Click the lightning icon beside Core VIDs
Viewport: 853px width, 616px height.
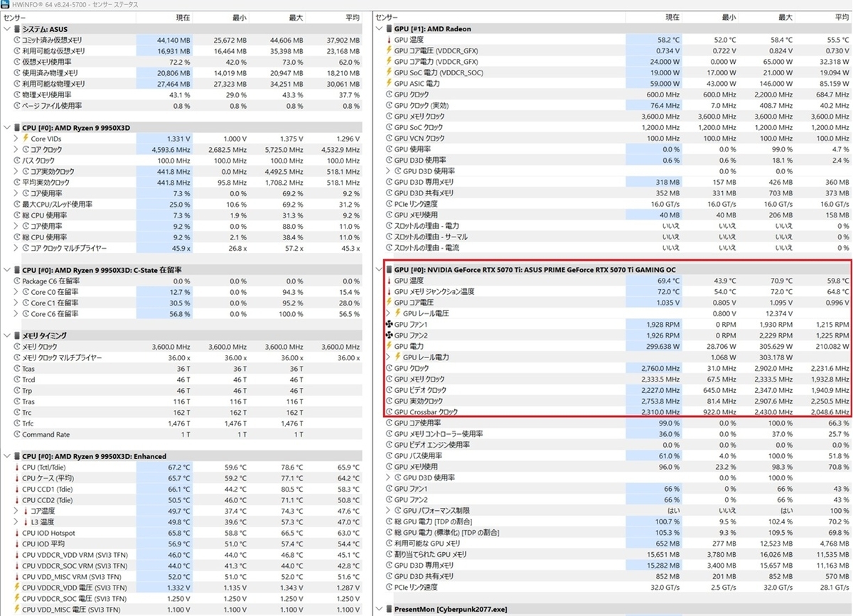point(26,139)
